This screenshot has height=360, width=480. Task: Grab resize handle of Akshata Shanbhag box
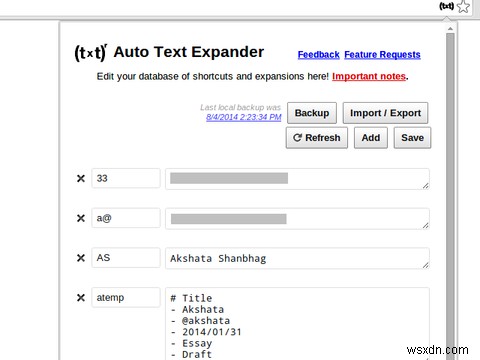[x=426, y=265]
